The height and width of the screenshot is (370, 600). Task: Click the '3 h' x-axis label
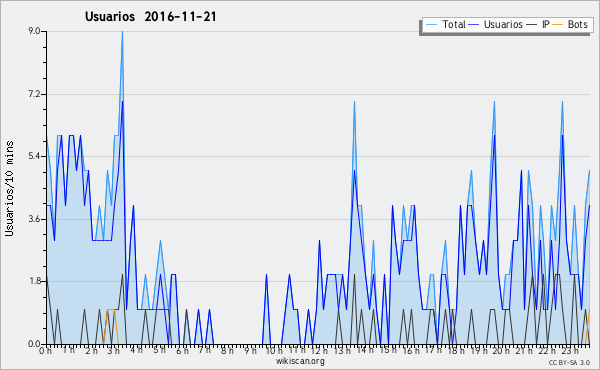(113, 350)
